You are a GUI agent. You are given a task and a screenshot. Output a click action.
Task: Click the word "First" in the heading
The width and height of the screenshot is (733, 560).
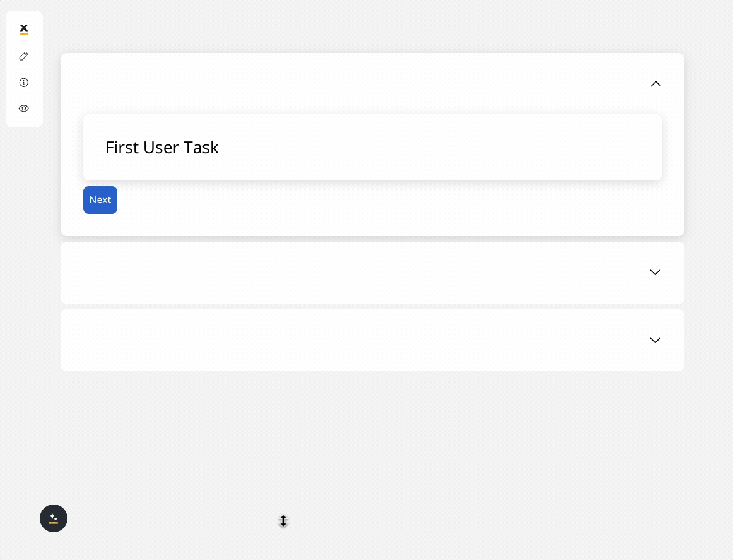click(x=122, y=147)
